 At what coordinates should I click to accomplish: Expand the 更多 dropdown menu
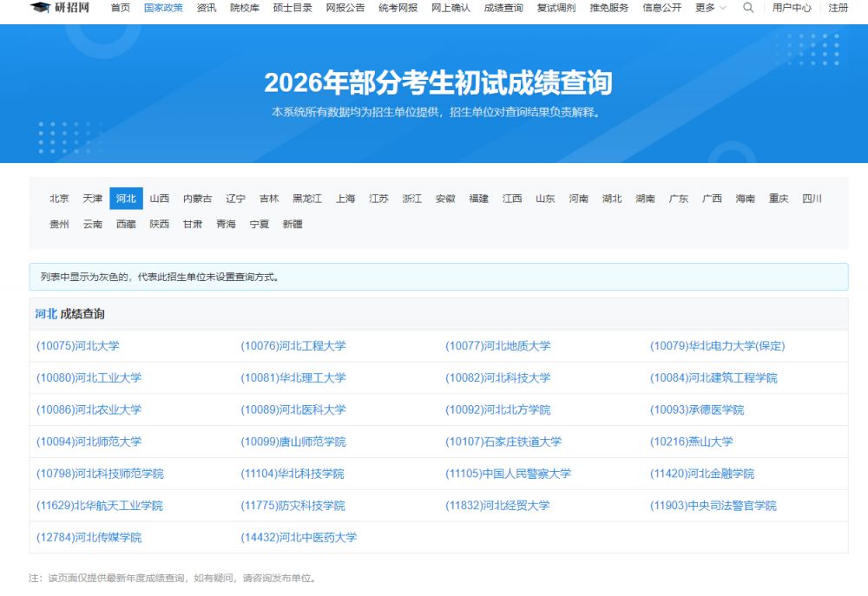pos(711,8)
